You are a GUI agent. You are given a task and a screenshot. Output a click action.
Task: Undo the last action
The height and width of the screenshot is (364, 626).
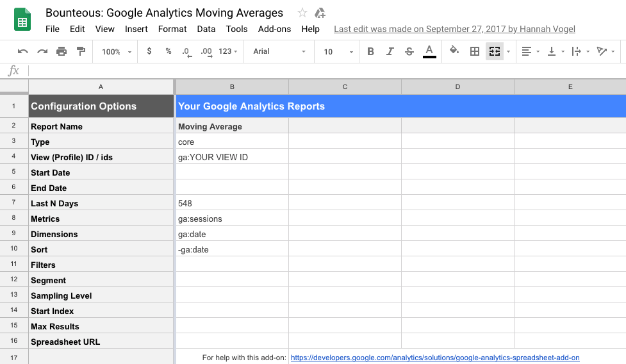coord(23,51)
